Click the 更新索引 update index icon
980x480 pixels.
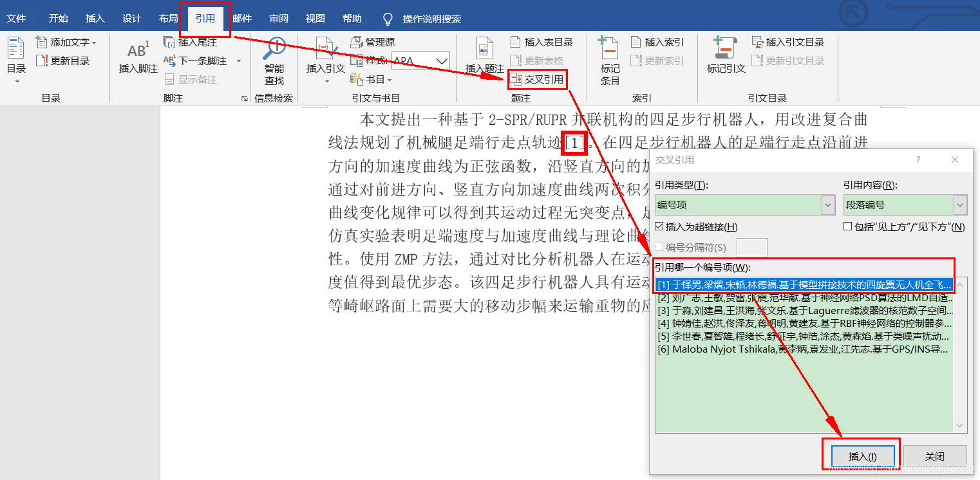click(636, 60)
